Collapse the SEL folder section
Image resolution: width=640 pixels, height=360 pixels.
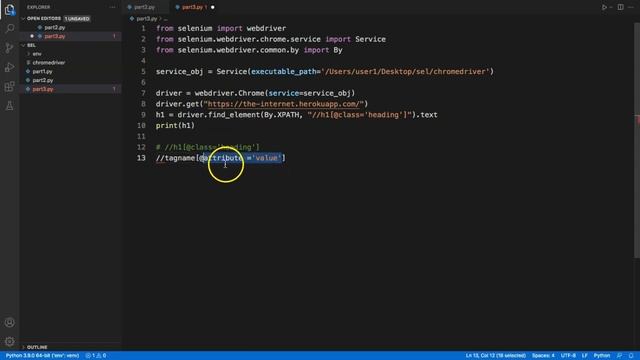coord(31,45)
